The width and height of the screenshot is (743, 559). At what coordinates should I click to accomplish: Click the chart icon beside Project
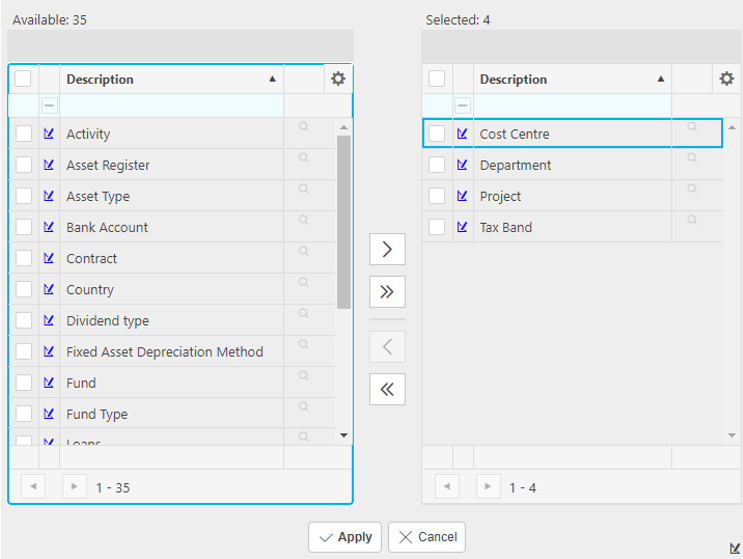click(462, 196)
